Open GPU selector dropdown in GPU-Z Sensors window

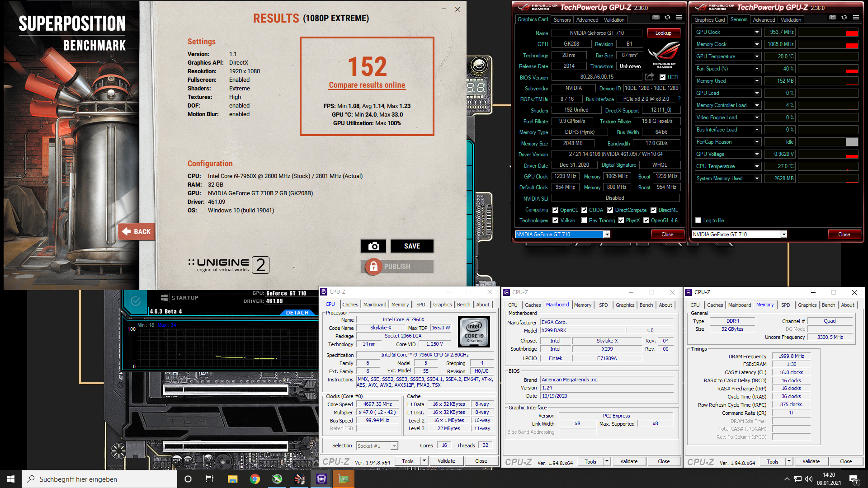click(x=784, y=235)
